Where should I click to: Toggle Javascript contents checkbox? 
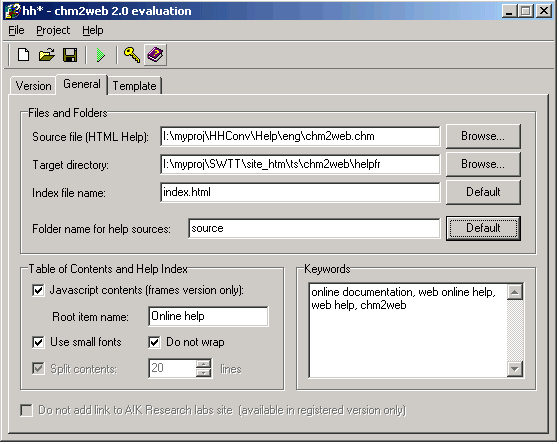(38, 290)
